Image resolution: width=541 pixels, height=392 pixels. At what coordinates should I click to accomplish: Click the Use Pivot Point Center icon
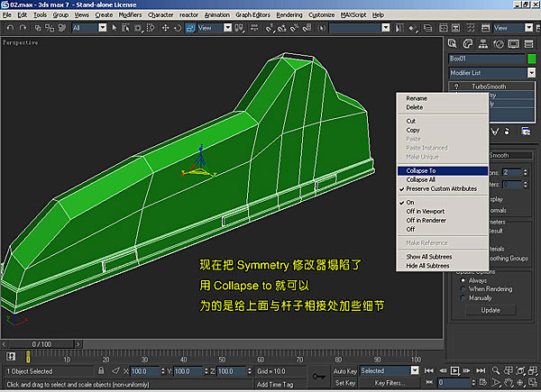[x=239, y=28]
